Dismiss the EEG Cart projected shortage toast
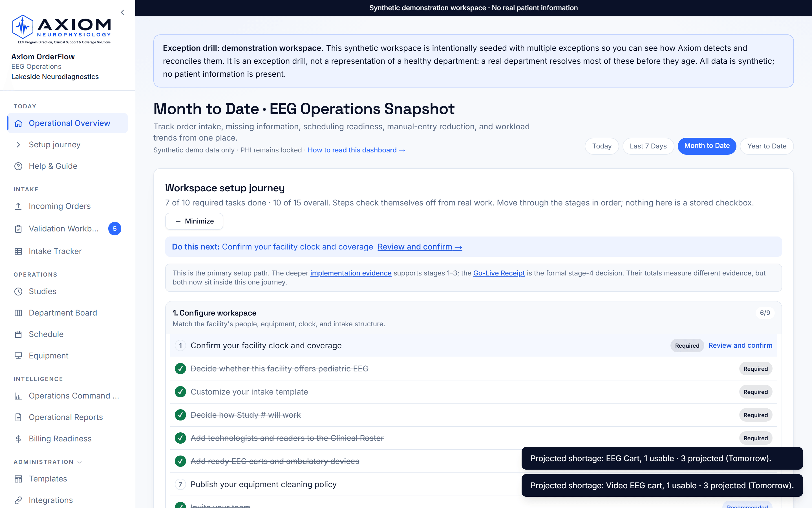Image resolution: width=812 pixels, height=508 pixels. click(662, 459)
